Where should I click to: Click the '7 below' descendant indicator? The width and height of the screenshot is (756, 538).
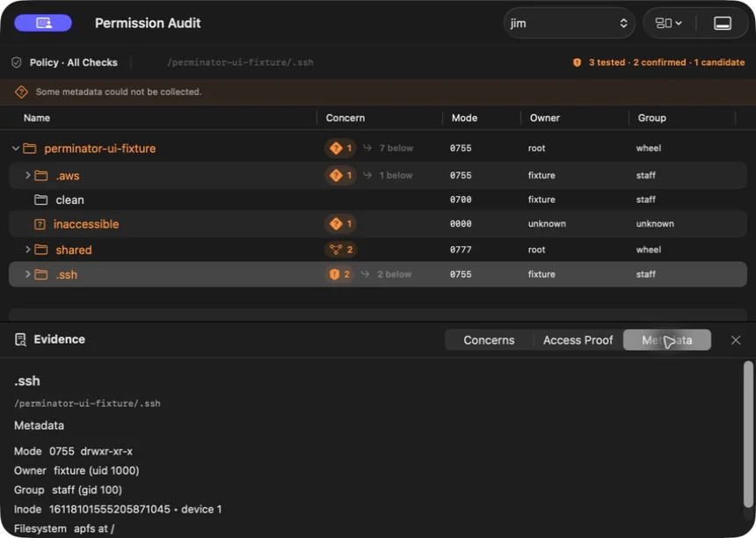click(389, 148)
